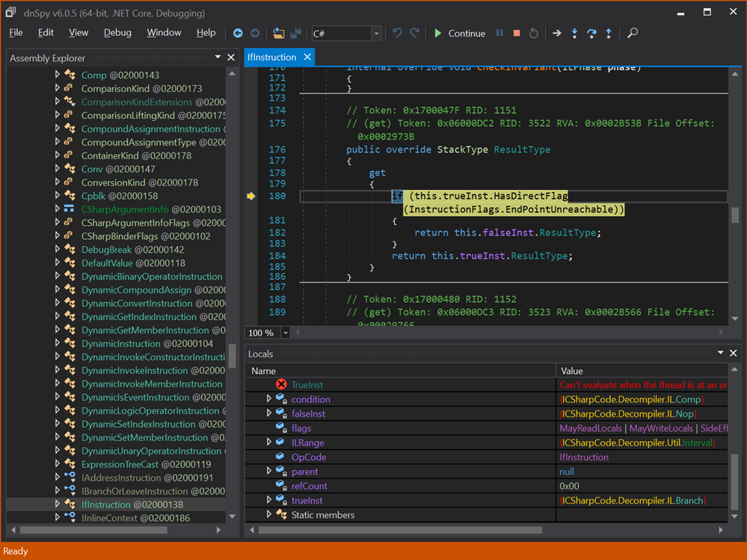Click the Restart debugging icon
747x560 pixels.
(x=533, y=33)
